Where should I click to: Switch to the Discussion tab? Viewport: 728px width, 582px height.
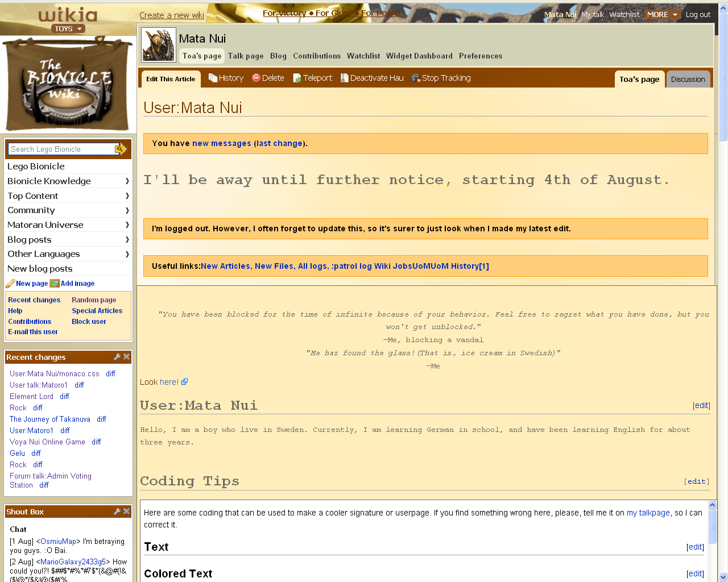click(688, 80)
